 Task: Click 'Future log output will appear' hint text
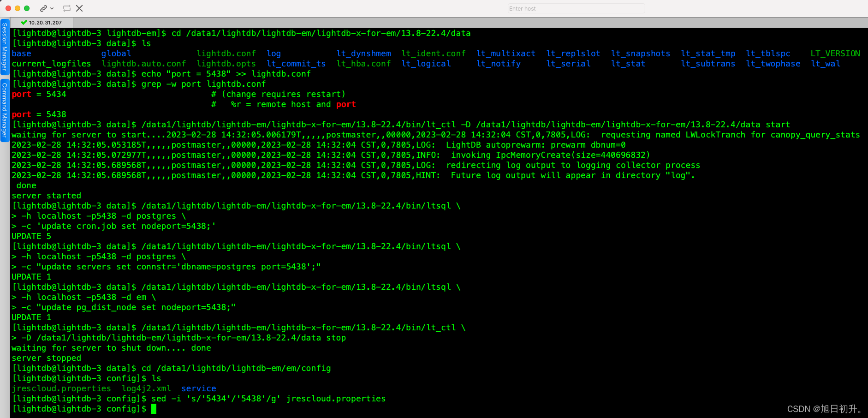pyautogui.click(x=573, y=175)
